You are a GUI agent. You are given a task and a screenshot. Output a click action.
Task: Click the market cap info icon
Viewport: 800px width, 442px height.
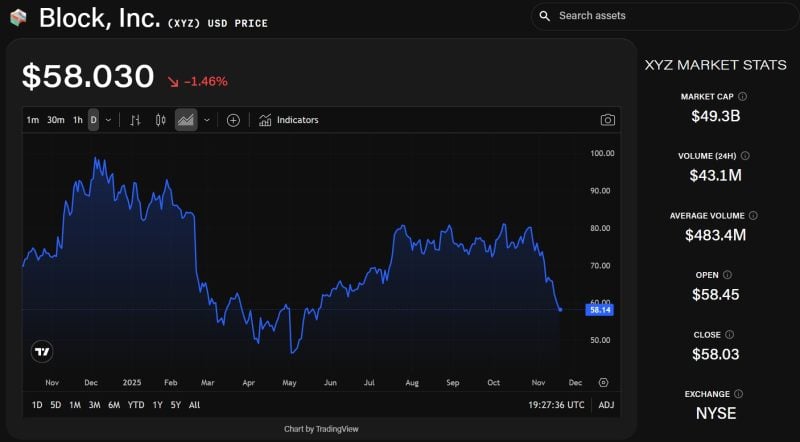(x=742, y=97)
